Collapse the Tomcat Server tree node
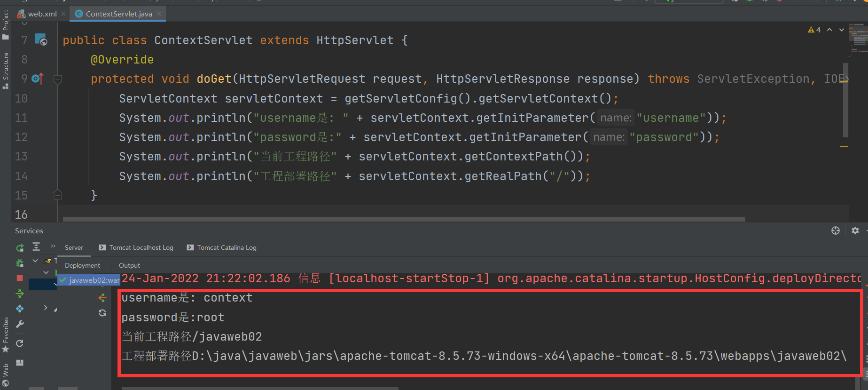The width and height of the screenshot is (868, 390). (x=35, y=260)
